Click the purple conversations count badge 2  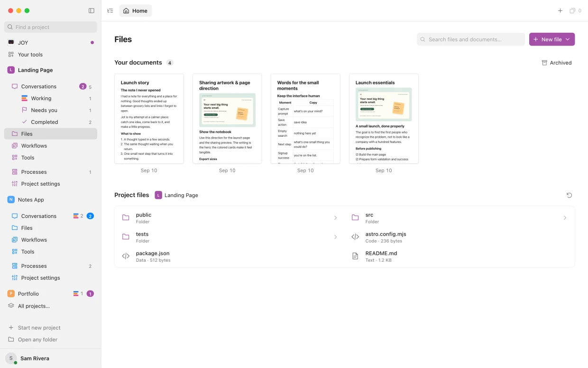pos(83,86)
